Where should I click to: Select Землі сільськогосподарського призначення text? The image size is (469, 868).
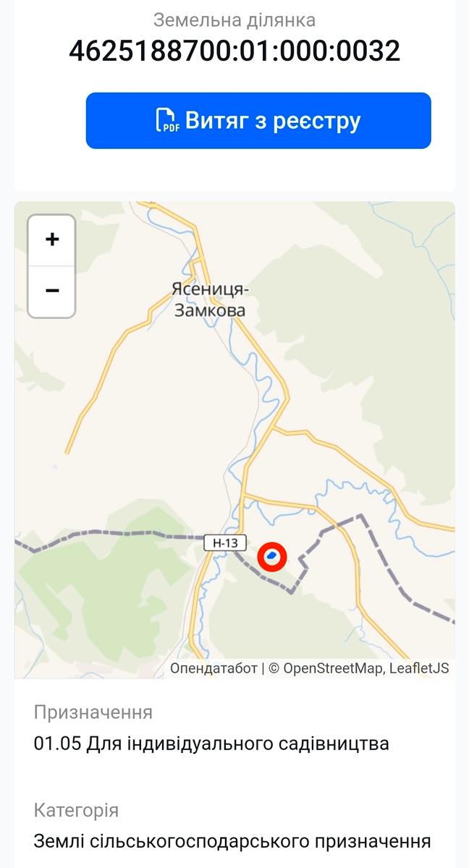232,842
